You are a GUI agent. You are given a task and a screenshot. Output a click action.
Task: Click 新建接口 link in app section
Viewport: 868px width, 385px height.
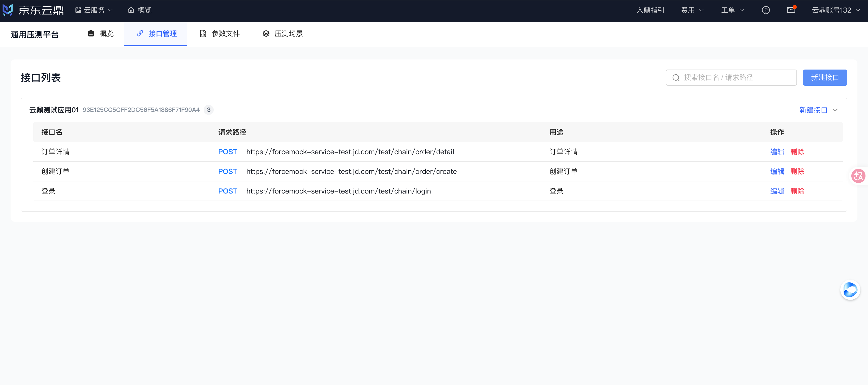[813, 110]
